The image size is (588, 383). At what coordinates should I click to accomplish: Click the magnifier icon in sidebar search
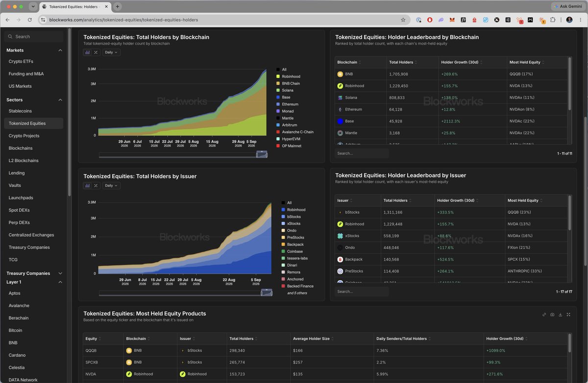[x=11, y=36]
